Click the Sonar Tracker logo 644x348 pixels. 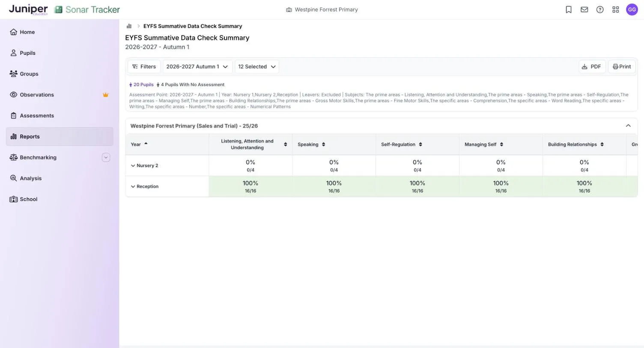coord(87,9)
